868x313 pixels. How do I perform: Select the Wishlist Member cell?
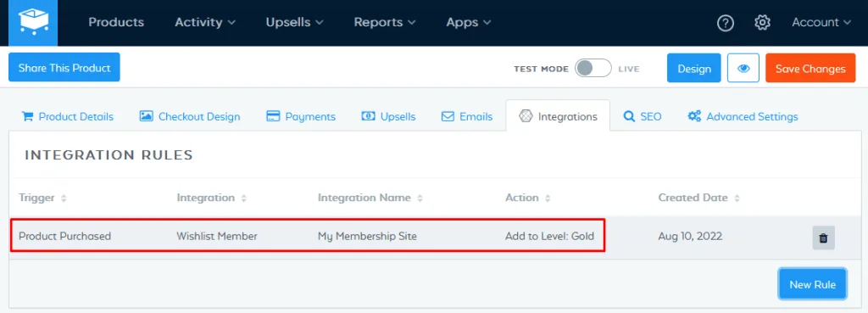click(217, 237)
